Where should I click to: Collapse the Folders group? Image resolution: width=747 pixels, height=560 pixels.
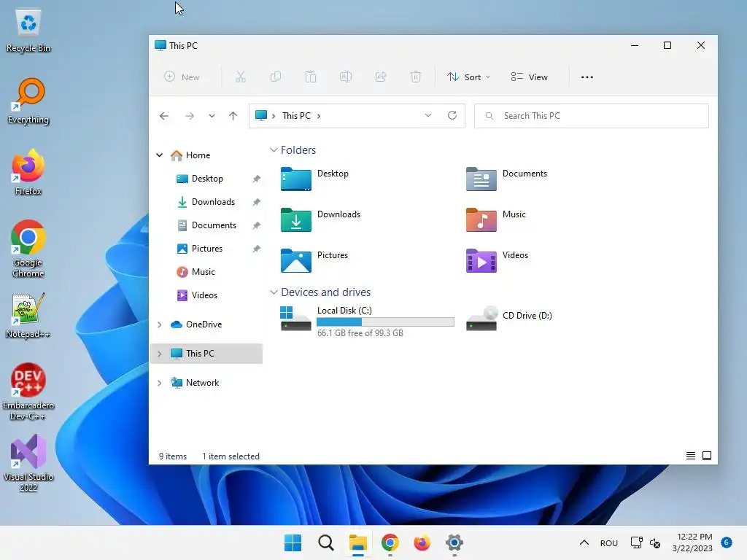(x=274, y=150)
